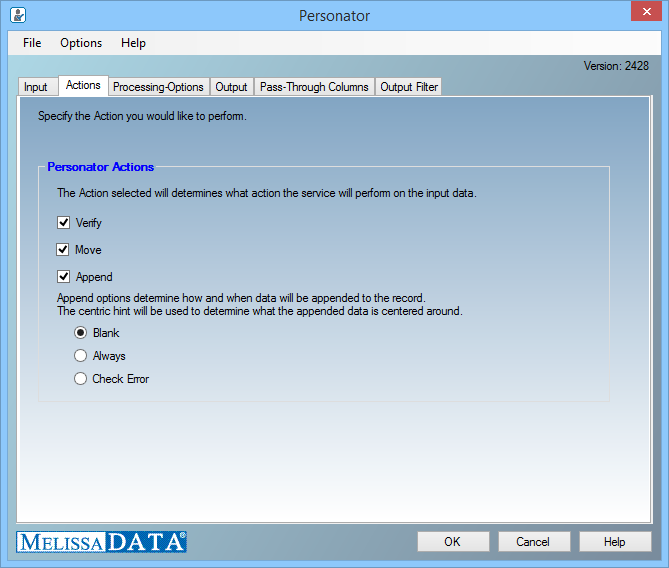
Task: Toggle the Move action checkbox
Action: point(63,250)
